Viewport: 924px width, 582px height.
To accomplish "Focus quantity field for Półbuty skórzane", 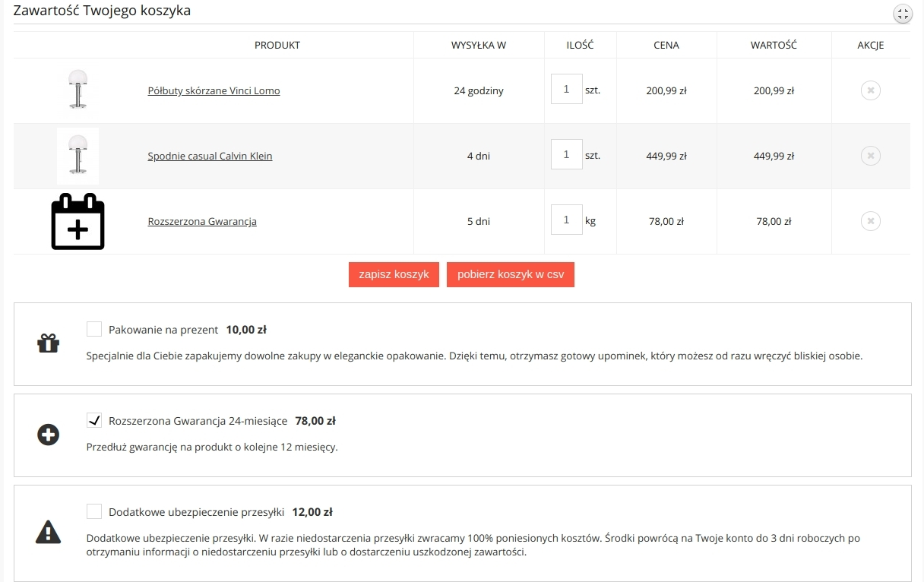I will click(567, 89).
